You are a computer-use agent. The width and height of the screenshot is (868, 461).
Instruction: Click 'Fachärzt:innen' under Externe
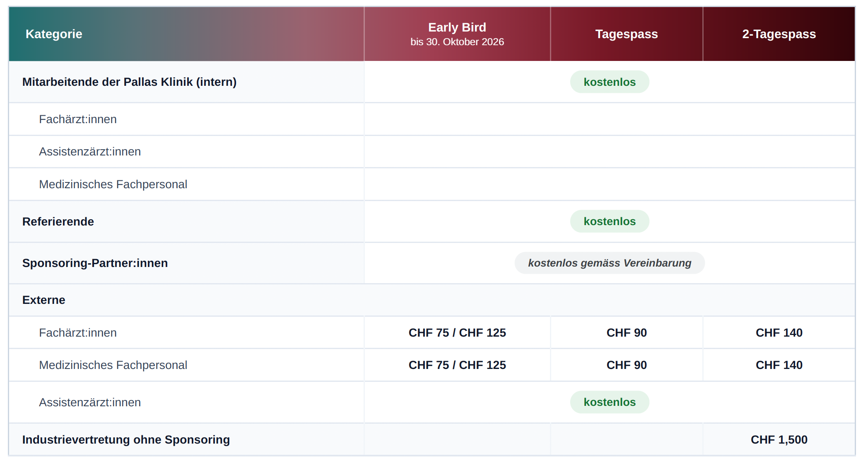78,333
